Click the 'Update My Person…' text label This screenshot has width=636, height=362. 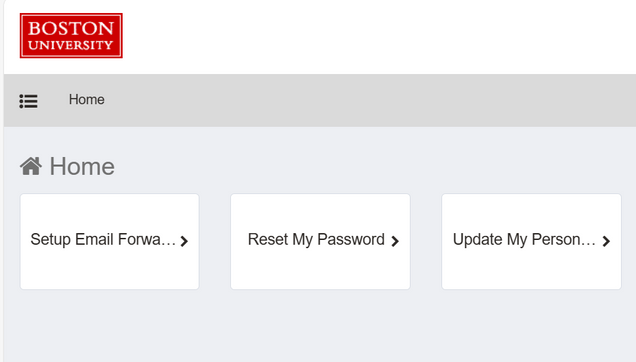524,239
